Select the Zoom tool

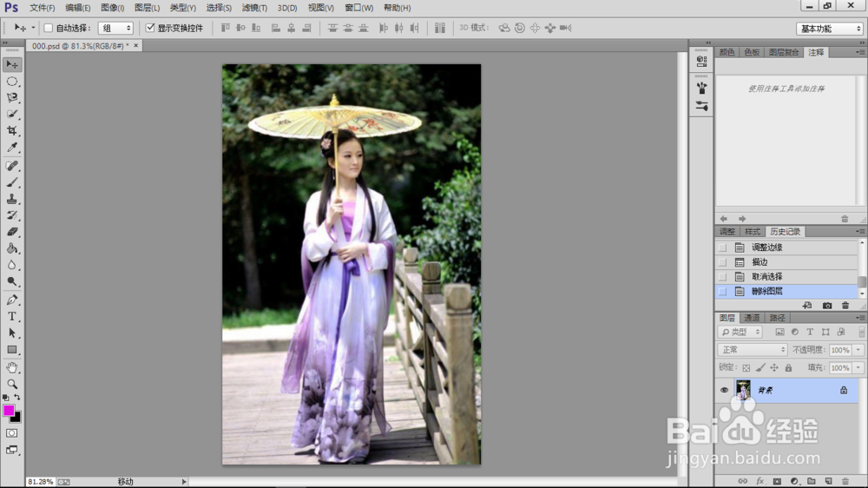click(x=11, y=384)
